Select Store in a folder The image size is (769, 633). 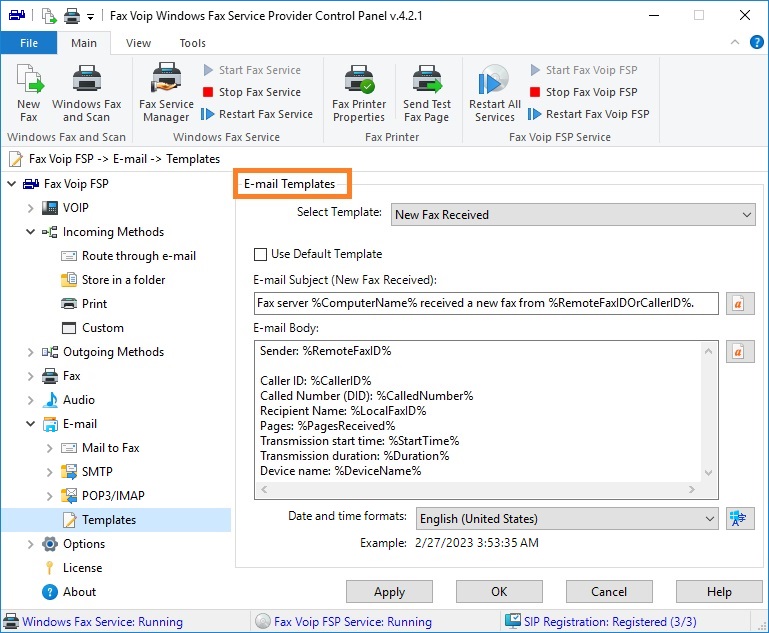pyautogui.click(x=113, y=280)
